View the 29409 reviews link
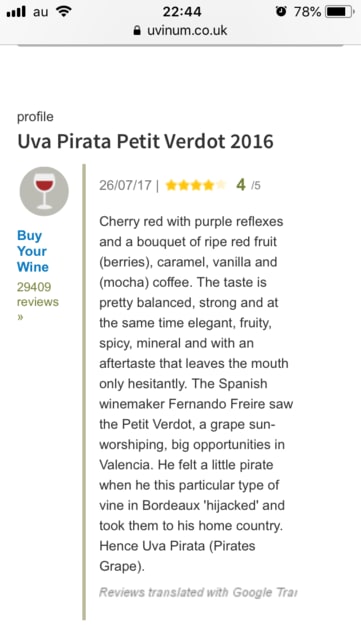 pos(38,301)
